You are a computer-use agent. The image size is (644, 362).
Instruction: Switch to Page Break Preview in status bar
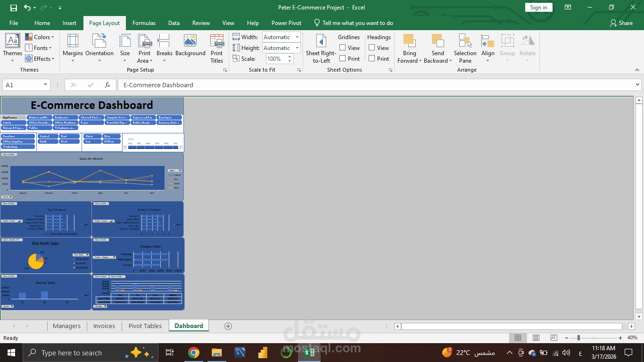coord(553,338)
